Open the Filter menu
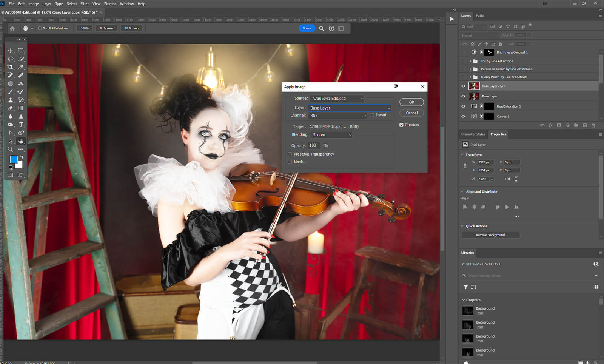This screenshot has width=604, height=364. coord(85,4)
